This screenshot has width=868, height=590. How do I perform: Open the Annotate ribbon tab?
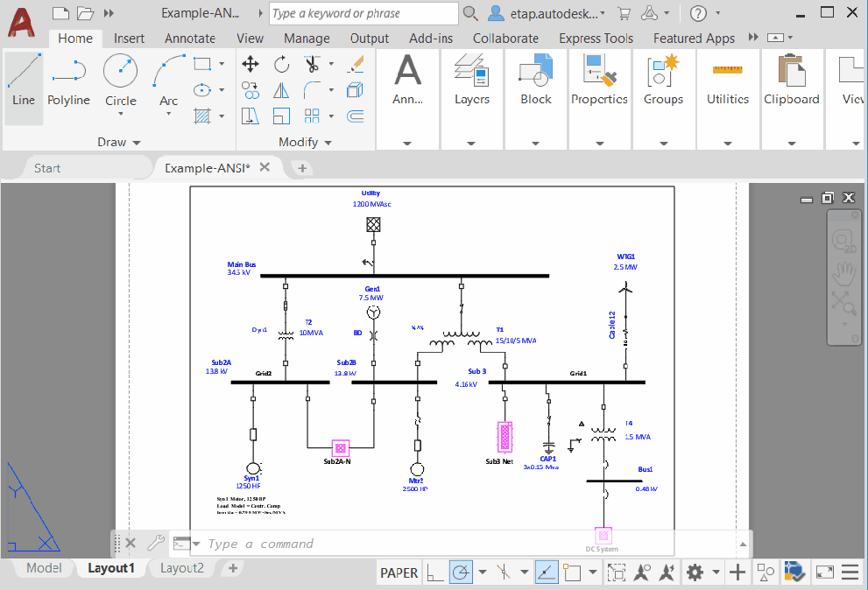pos(189,39)
